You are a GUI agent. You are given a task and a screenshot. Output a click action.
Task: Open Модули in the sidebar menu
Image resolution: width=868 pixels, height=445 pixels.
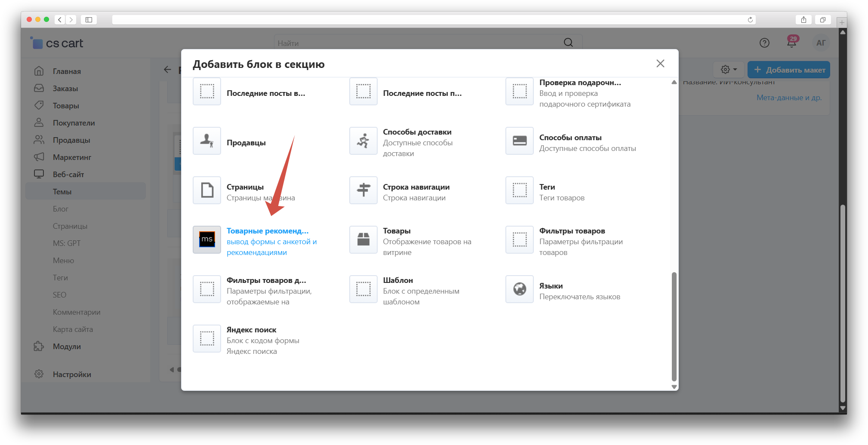click(67, 347)
